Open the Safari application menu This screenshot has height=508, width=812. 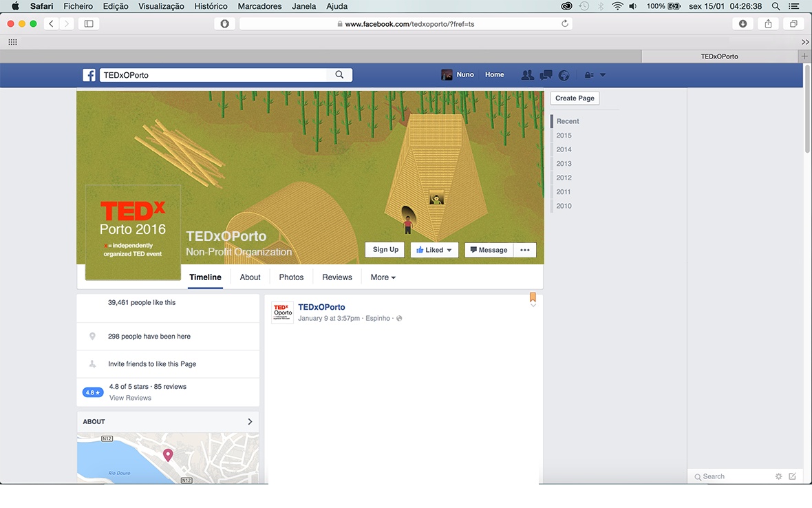pos(41,6)
